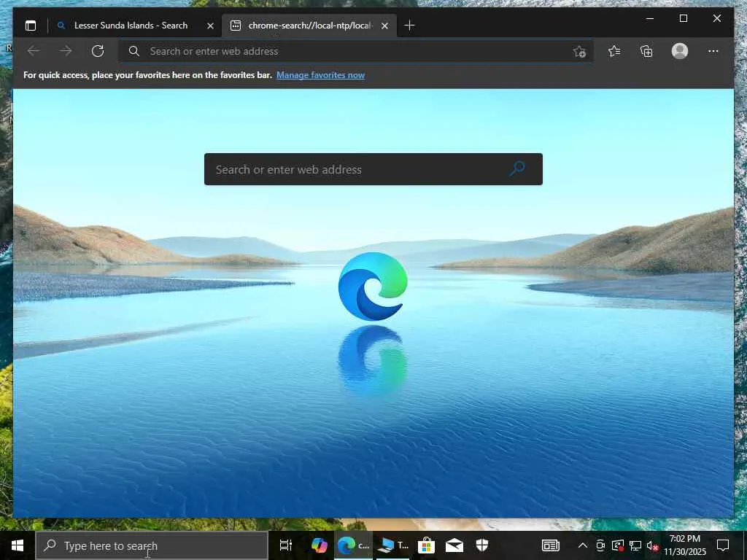Open the notification action center

click(x=723, y=545)
